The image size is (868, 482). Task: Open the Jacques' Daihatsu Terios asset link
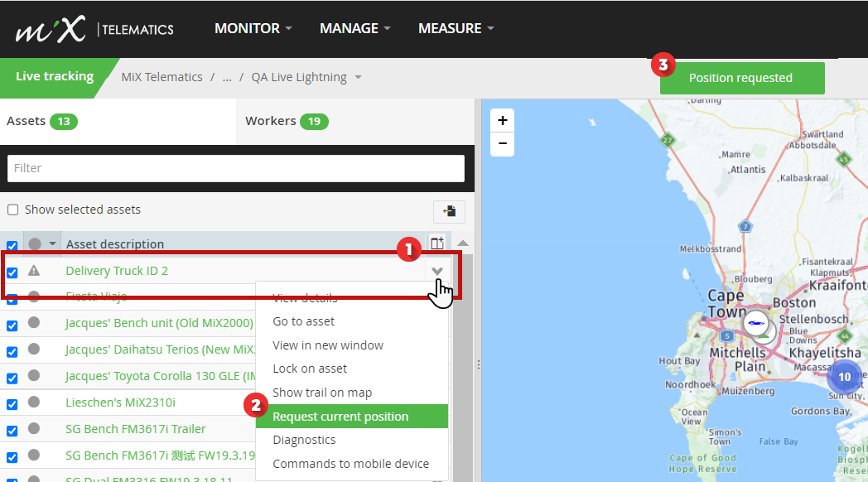pyautogui.click(x=161, y=349)
